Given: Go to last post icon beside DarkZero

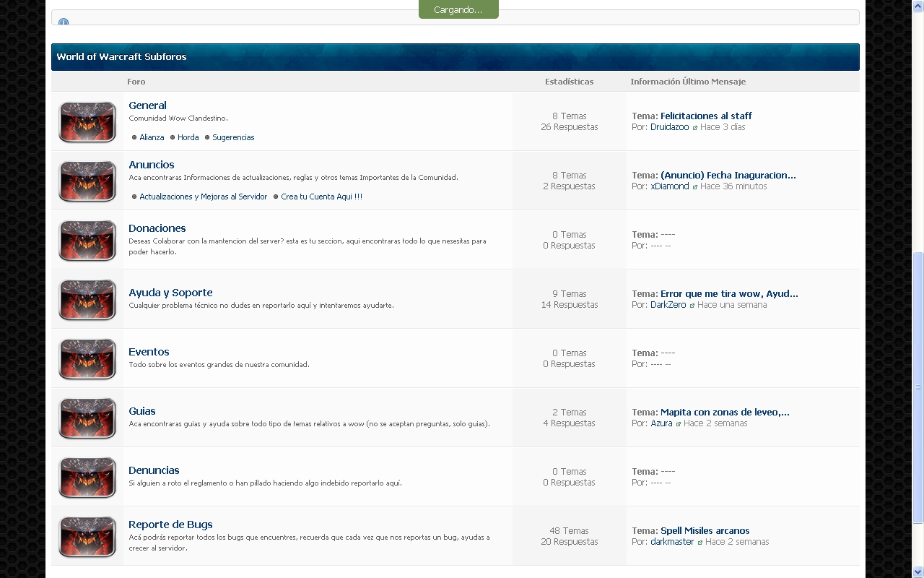Looking at the screenshot, I should [692, 306].
